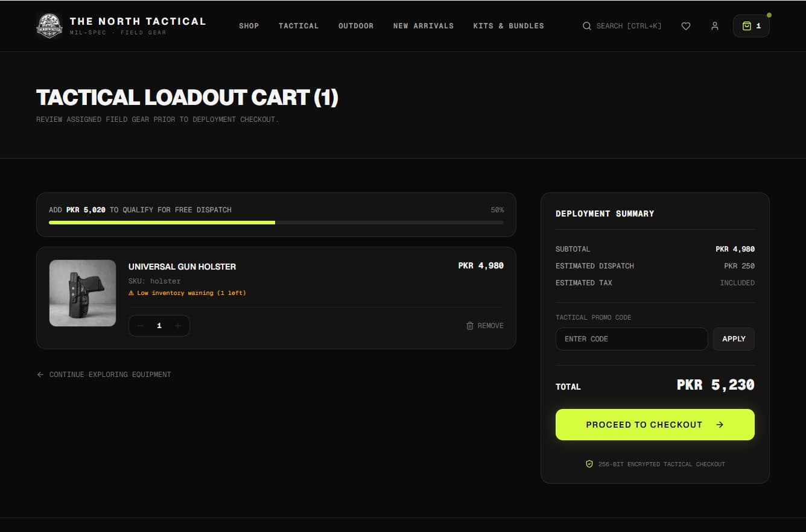Click the item price PKR 4,980 in the cart row
Viewport: 806px width, 532px height.
pos(481,265)
